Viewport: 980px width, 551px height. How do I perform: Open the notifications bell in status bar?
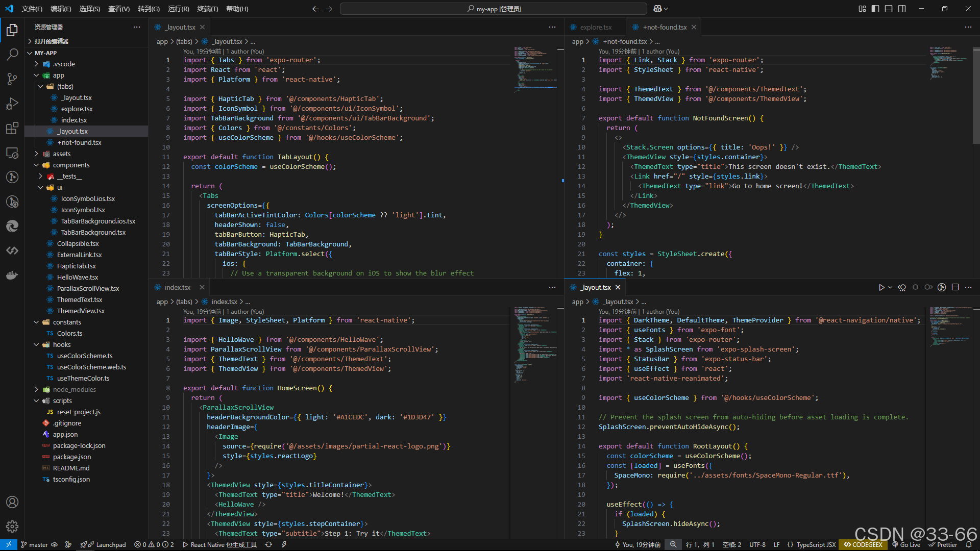pos(969,544)
